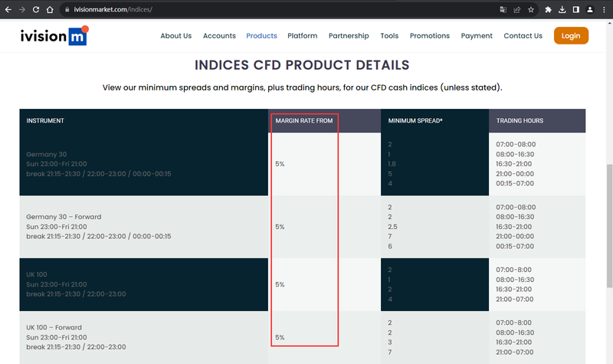Open the Products menu
This screenshot has width=613, height=364.
click(x=261, y=35)
